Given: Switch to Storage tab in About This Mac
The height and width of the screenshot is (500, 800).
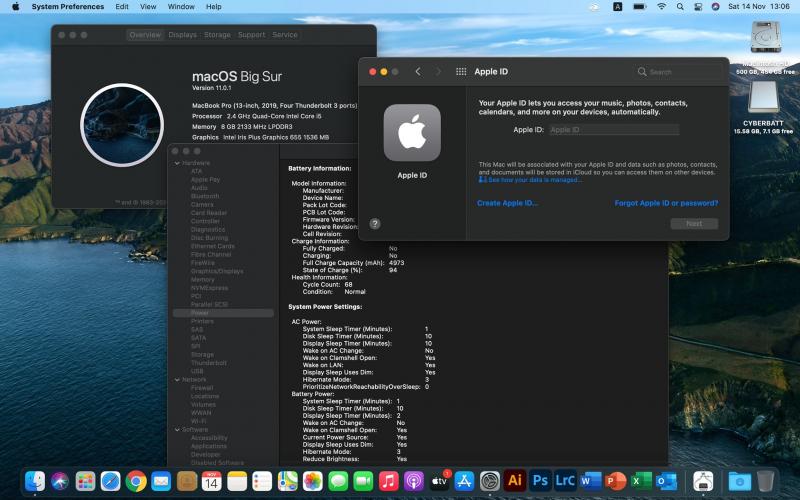Looking at the screenshot, I should 217,35.
